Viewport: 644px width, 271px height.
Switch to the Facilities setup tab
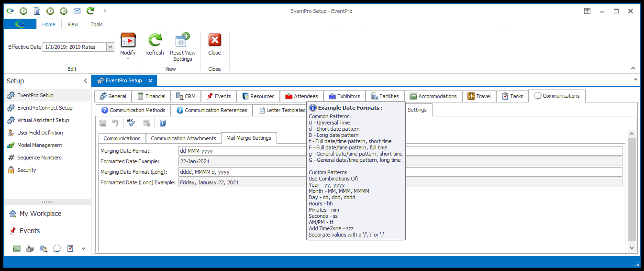[385, 96]
